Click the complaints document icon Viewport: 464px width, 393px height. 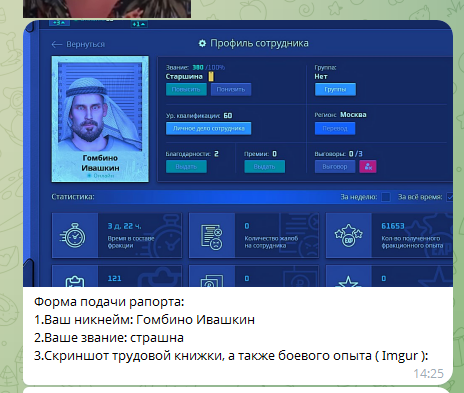[x=212, y=237]
